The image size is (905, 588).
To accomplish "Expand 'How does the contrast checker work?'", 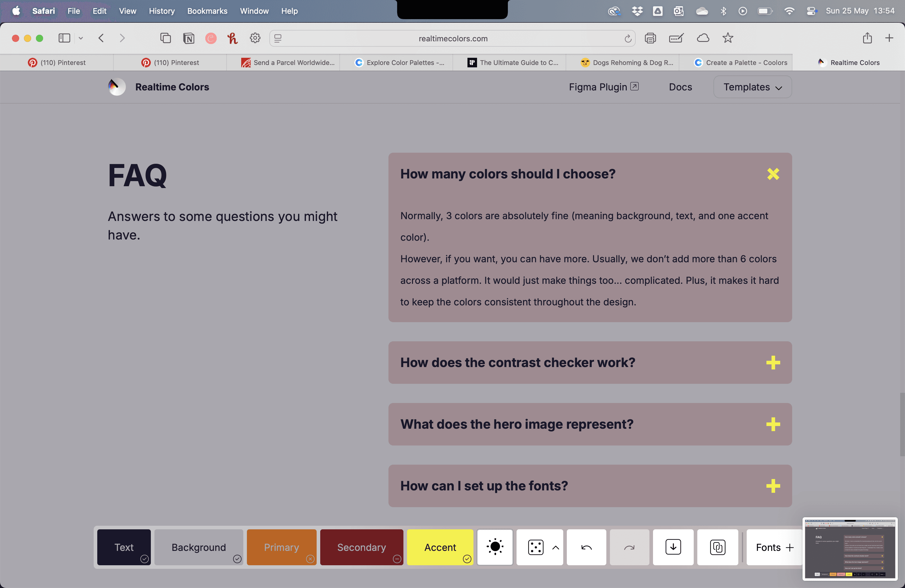I will pos(773,363).
